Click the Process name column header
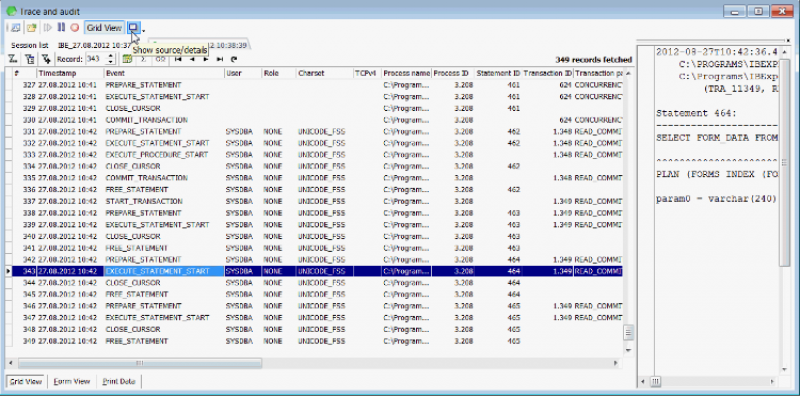The image size is (800, 396). tap(407, 73)
